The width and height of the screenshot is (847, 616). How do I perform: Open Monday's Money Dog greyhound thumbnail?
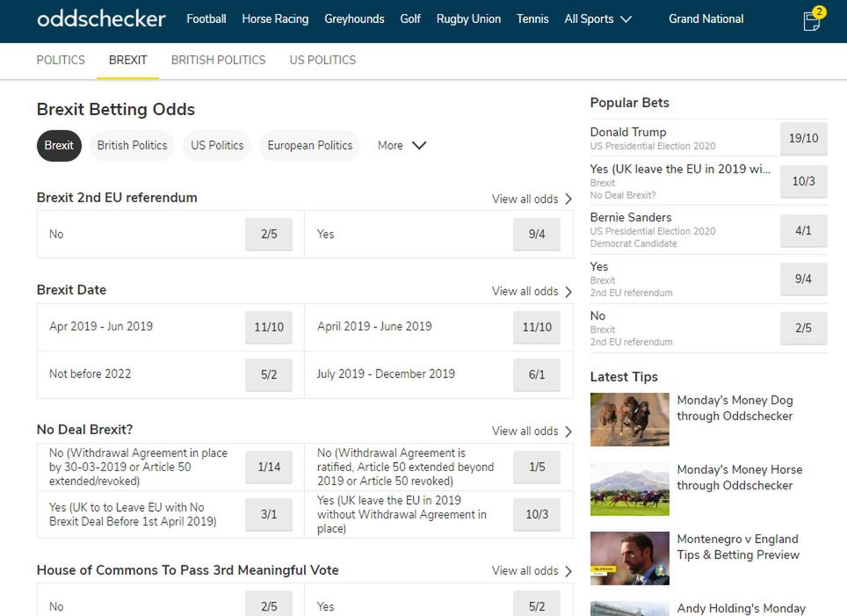[629, 419]
